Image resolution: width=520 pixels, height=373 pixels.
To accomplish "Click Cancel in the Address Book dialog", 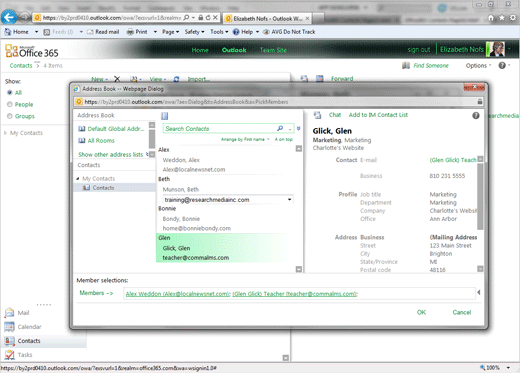I will coord(462,312).
